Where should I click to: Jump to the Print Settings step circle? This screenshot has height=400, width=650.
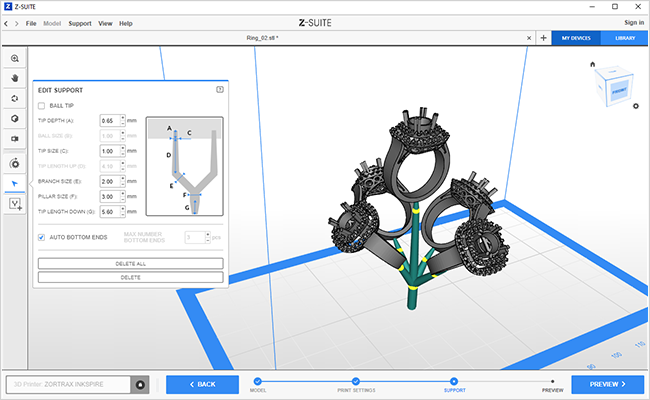coord(356,381)
